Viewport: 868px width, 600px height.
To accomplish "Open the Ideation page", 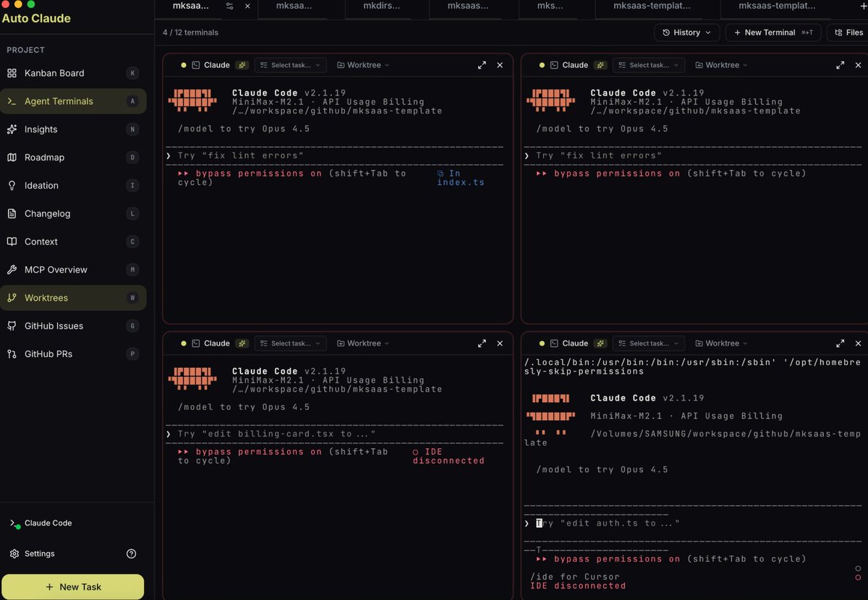I will pyautogui.click(x=72, y=186).
